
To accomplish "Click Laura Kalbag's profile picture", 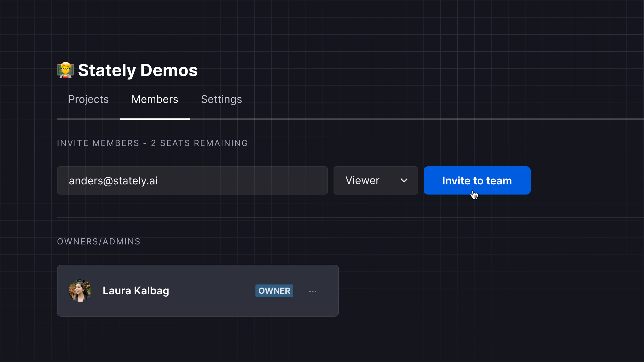I will tap(80, 290).
